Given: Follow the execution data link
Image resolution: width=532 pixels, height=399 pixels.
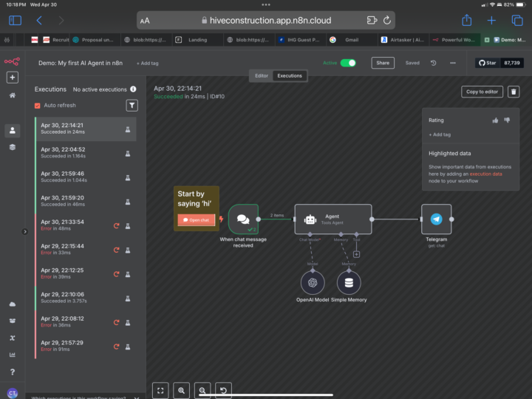Looking at the screenshot, I should (x=485, y=174).
